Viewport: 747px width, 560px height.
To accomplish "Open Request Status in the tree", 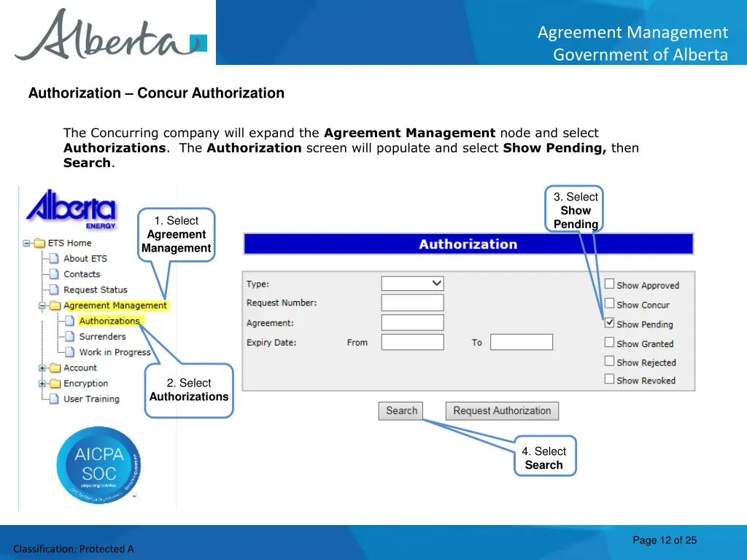I will tap(96, 290).
